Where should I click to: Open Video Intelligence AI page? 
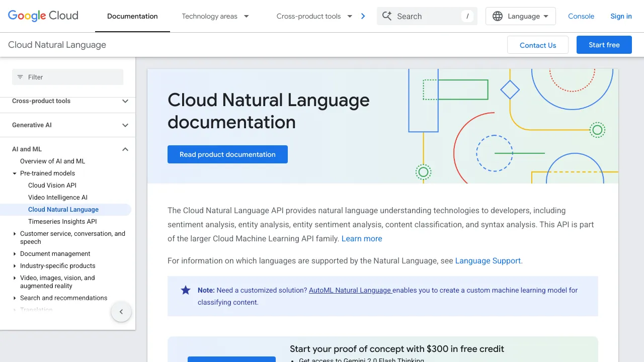coord(58,198)
